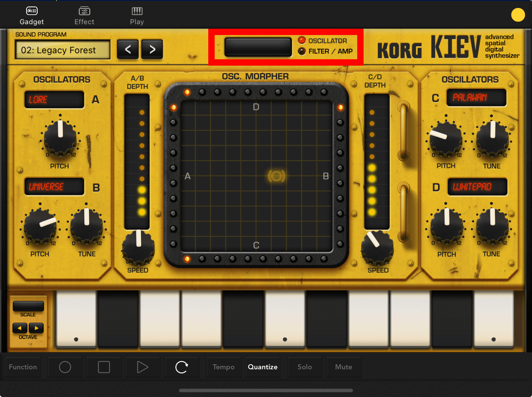
Task: Click the yellow circle at top right
Action: [518, 15]
